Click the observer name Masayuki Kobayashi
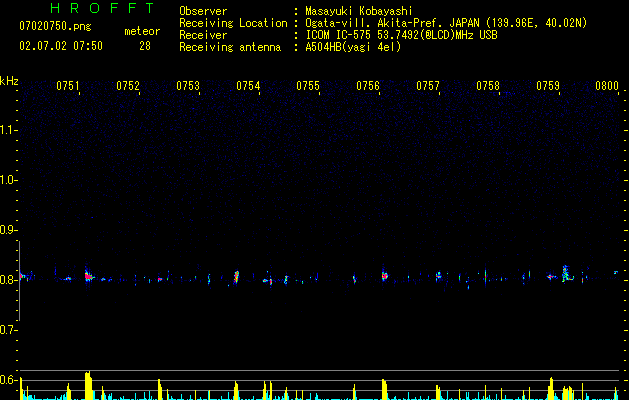This screenshot has width=629, height=400. [x=359, y=11]
